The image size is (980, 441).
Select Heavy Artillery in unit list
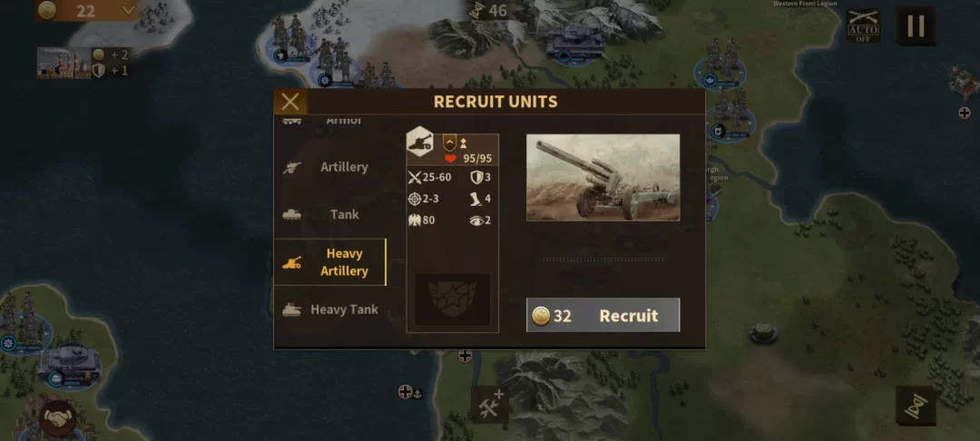pyautogui.click(x=330, y=262)
